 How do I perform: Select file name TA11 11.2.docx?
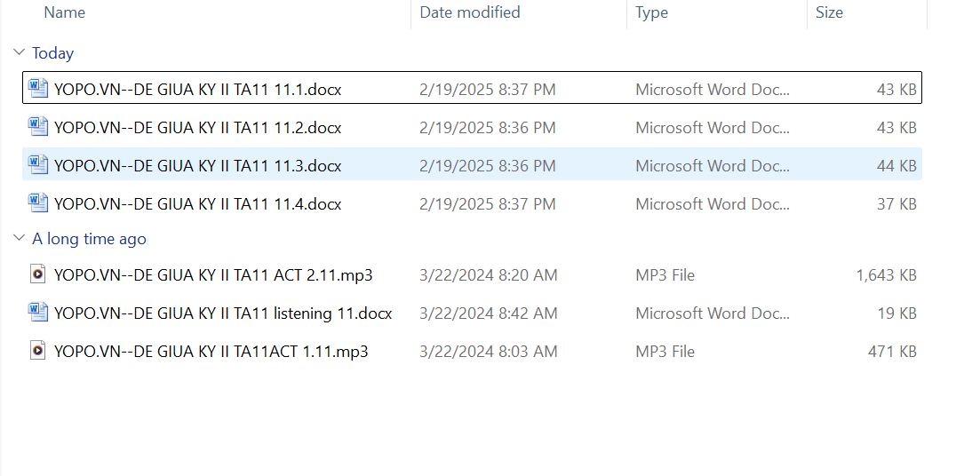[197, 128]
